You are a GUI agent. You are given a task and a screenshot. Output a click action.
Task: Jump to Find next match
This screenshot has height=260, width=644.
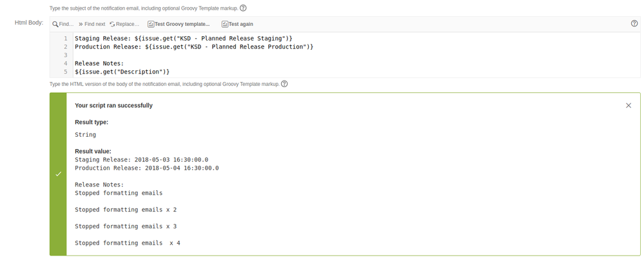tap(92, 25)
